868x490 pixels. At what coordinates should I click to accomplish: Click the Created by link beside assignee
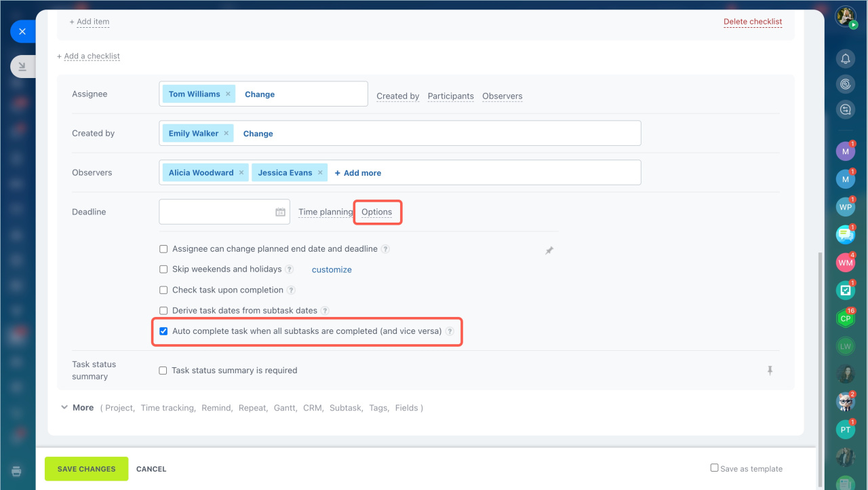click(398, 96)
